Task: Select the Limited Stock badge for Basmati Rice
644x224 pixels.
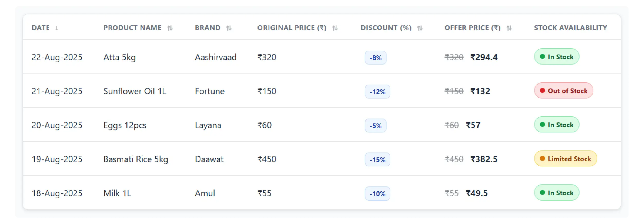Action: point(565,159)
